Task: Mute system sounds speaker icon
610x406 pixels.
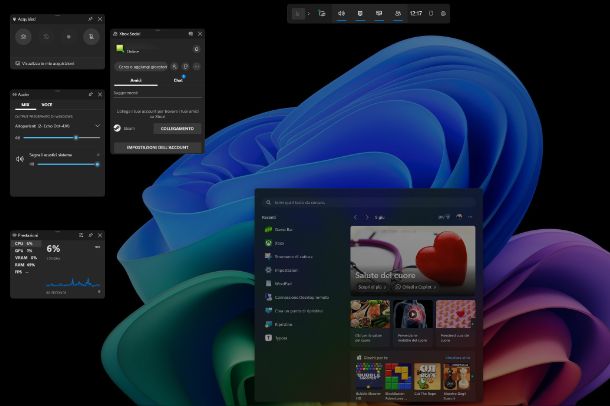Action: [20, 159]
